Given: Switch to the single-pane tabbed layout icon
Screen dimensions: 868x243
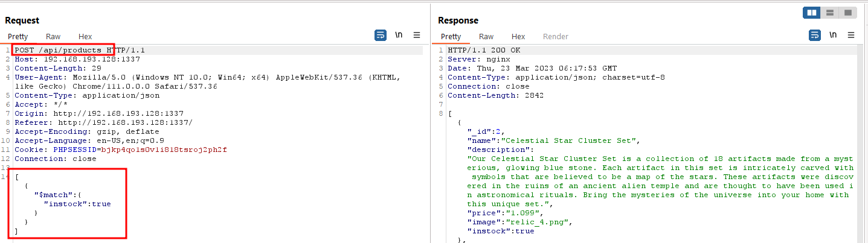Looking at the screenshot, I should click(x=847, y=13).
